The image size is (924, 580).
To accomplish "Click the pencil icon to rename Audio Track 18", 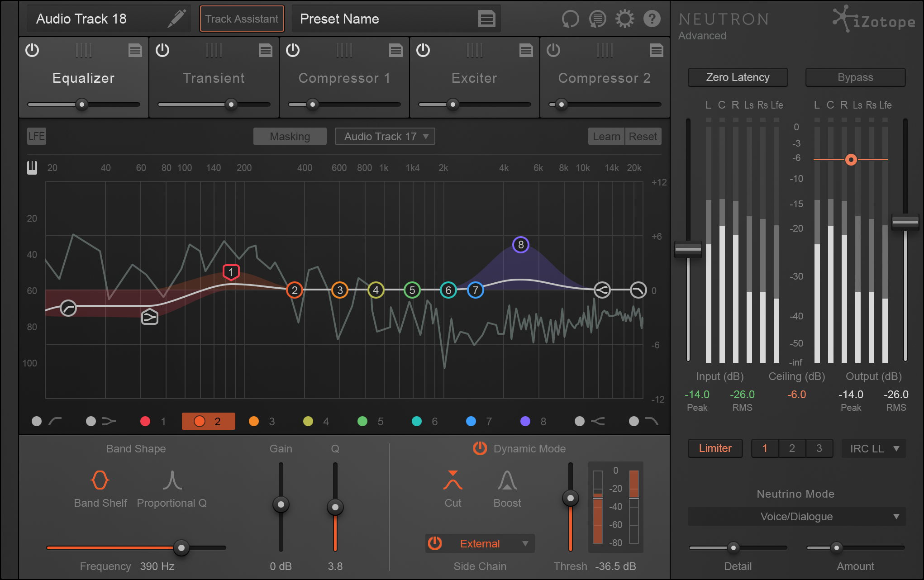I will click(x=177, y=19).
